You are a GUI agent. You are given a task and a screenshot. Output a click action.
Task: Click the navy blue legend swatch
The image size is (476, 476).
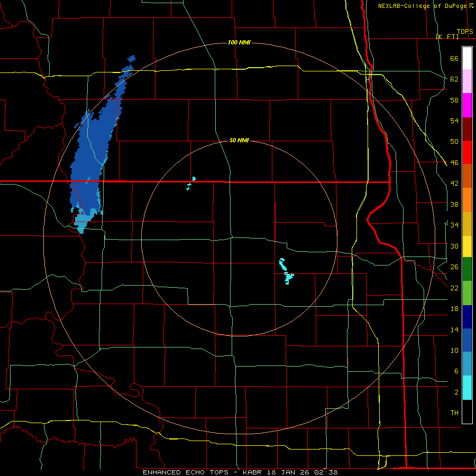pyautogui.click(x=467, y=317)
